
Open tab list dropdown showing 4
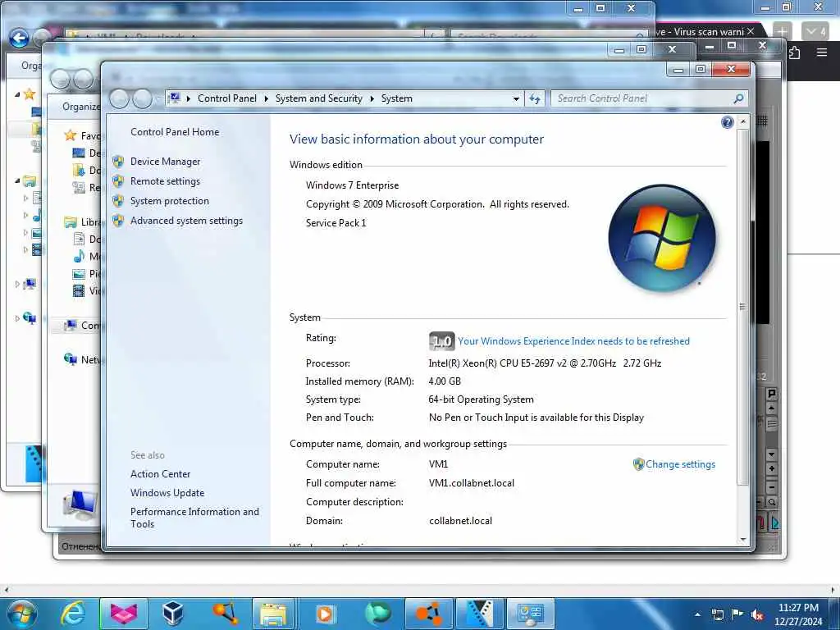(815, 31)
